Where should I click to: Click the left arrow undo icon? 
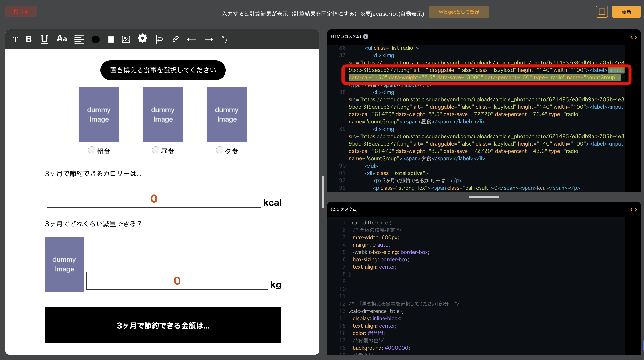(191, 39)
